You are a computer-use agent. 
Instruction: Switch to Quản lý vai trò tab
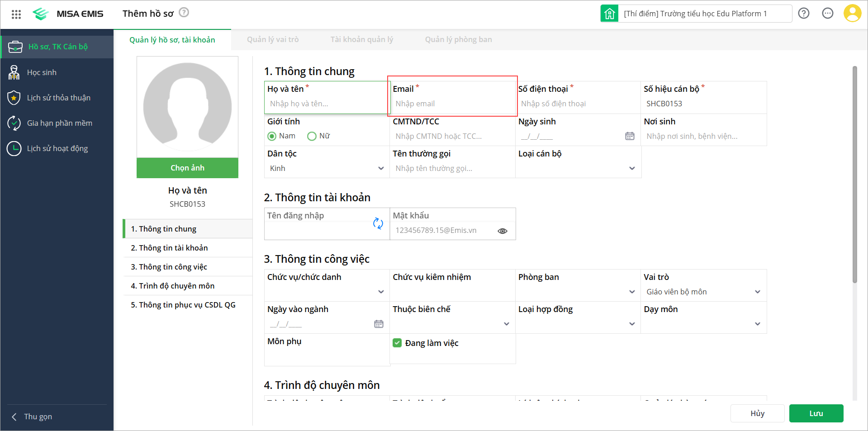tap(273, 39)
